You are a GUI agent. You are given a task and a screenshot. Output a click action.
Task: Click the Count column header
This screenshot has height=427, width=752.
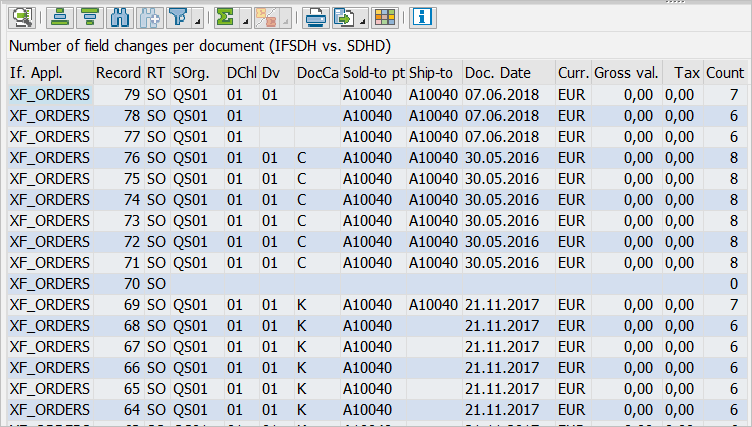tap(724, 73)
